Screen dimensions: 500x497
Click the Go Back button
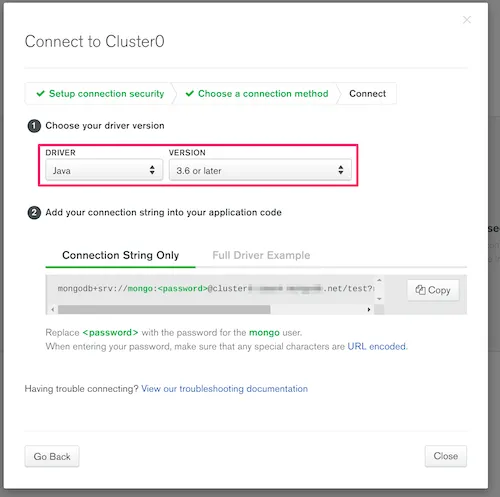[x=52, y=456]
